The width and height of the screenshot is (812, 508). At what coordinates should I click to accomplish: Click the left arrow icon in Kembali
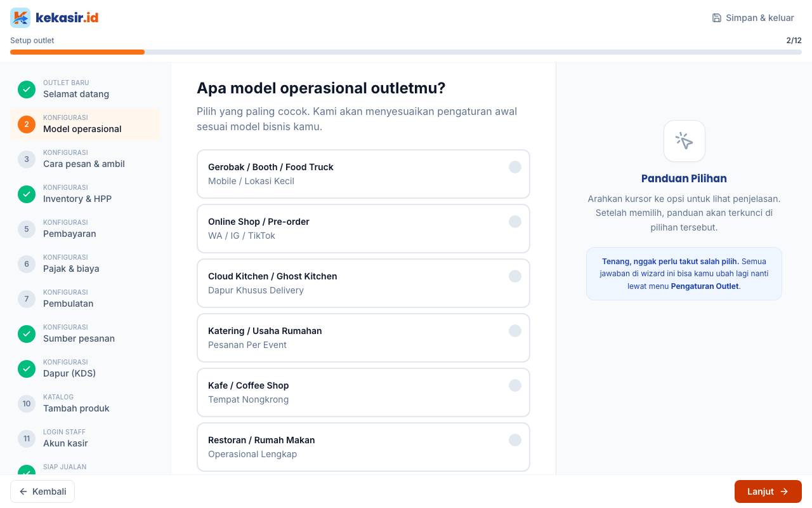(x=23, y=491)
